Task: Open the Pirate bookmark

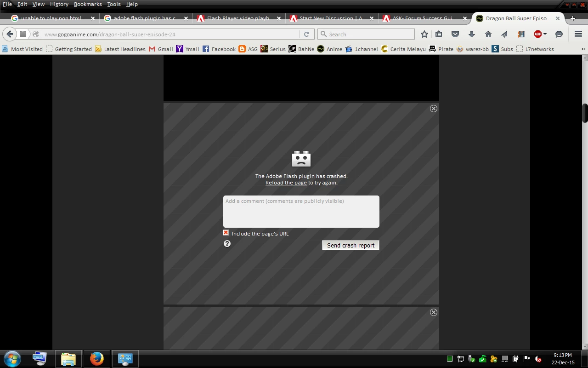Action: point(441,49)
